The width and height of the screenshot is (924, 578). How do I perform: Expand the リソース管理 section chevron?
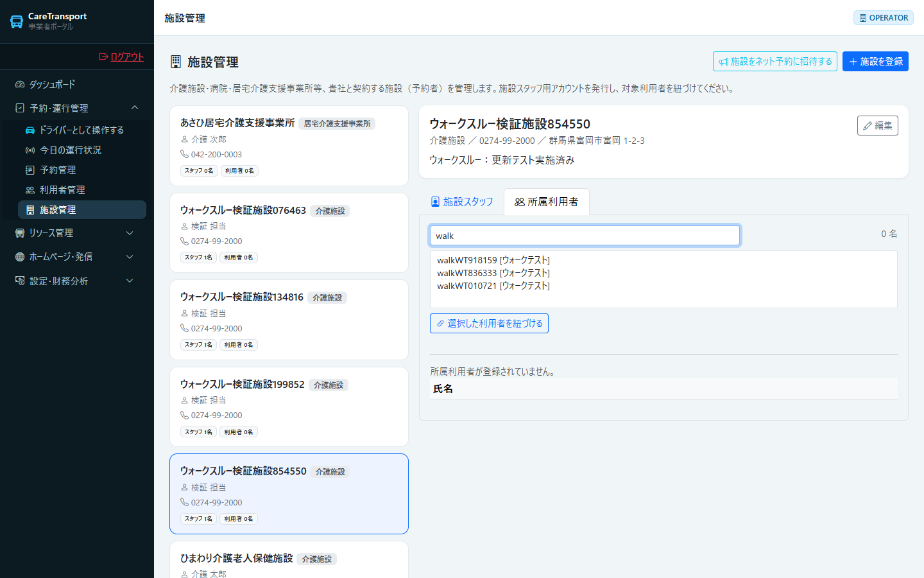[x=130, y=233]
